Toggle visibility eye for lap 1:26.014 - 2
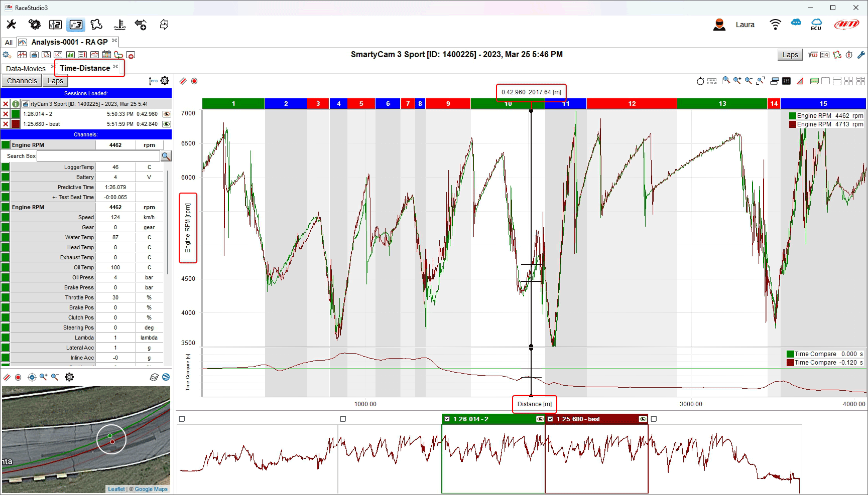Screen dimensions: 868x495 (167, 114)
